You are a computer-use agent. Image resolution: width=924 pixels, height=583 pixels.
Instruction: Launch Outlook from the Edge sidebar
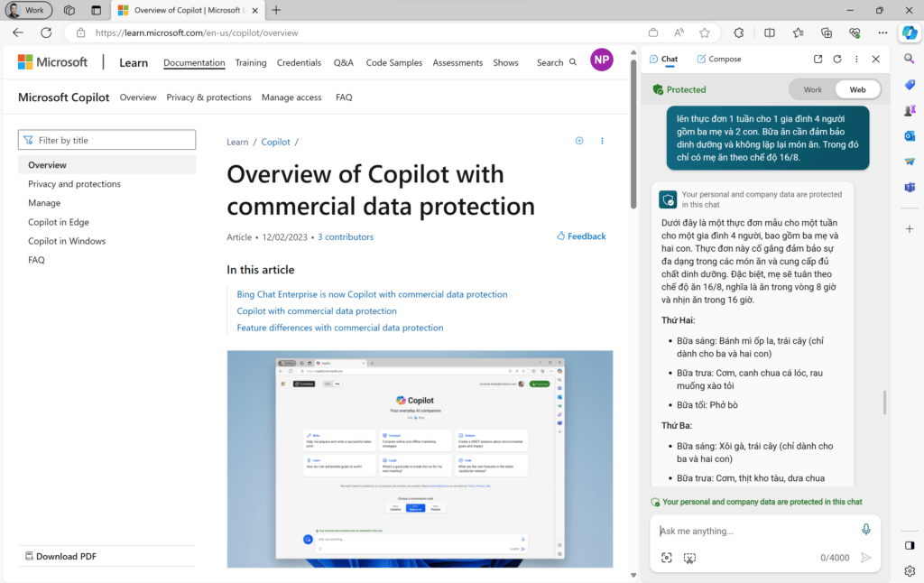pyautogui.click(x=910, y=135)
